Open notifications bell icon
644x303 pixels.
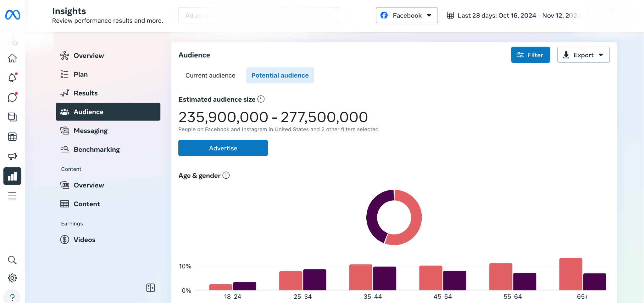pos(12,78)
